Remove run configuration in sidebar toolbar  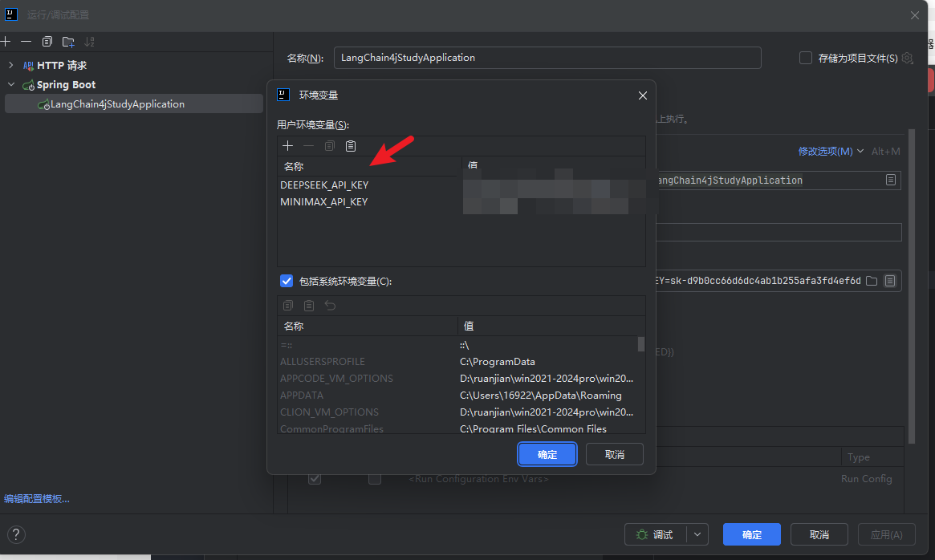tap(26, 41)
